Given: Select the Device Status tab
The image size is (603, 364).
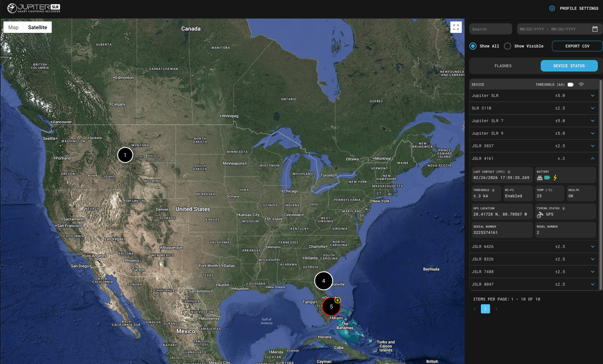Looking at the screenshot, I should (569, 66).
